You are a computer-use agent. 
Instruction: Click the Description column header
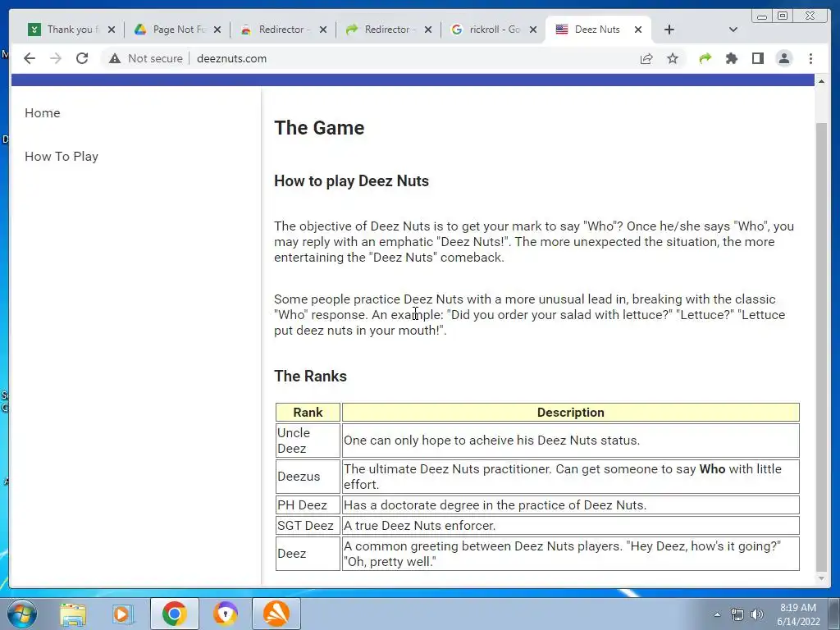pyautogui.click(x=571, y=413)
